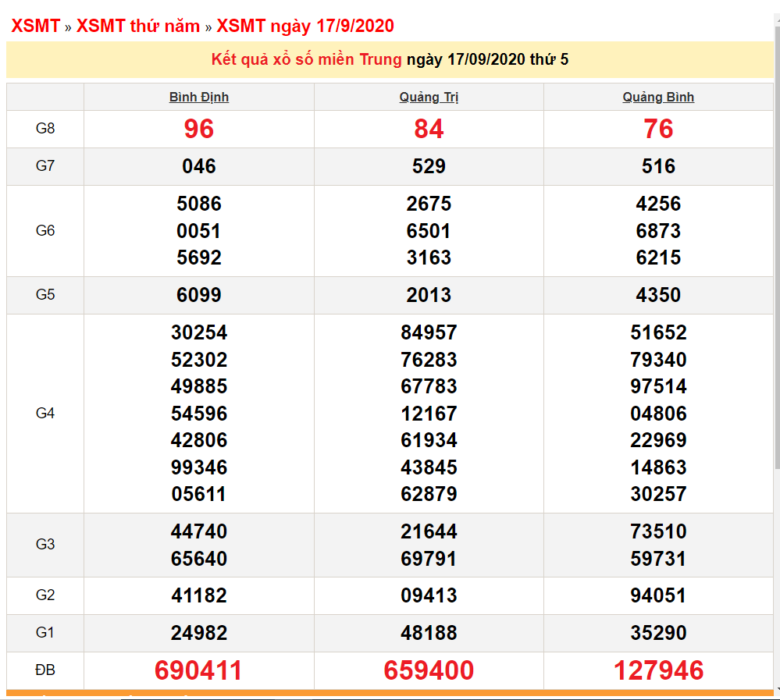780x700 pixels.
Task: Open the XSMT thứ năm link
Action: pos(139,25)
